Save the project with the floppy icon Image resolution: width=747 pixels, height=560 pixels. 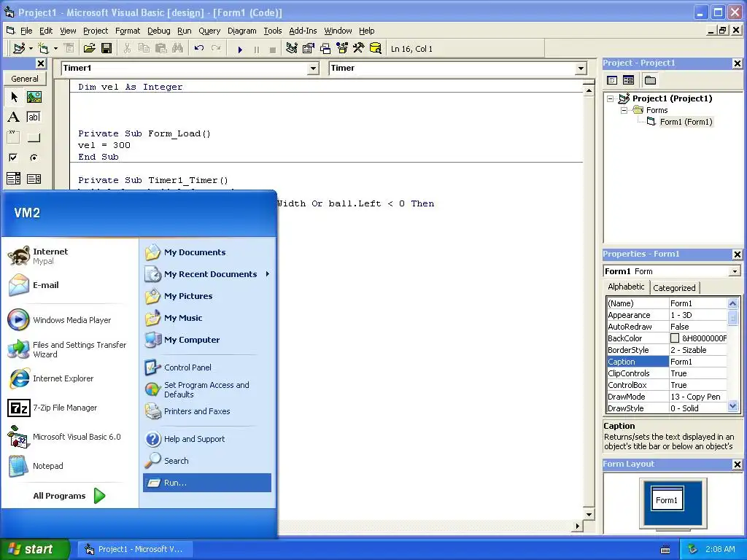pyautogui.click(x=107, y=49)
